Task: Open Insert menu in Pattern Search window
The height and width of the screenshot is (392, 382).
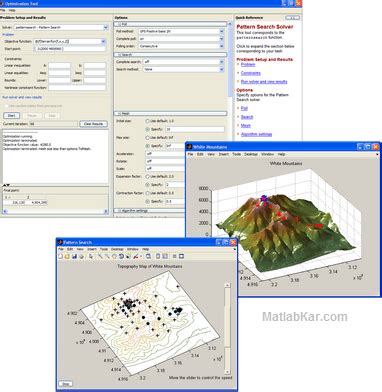Action: tap(92, 249)
